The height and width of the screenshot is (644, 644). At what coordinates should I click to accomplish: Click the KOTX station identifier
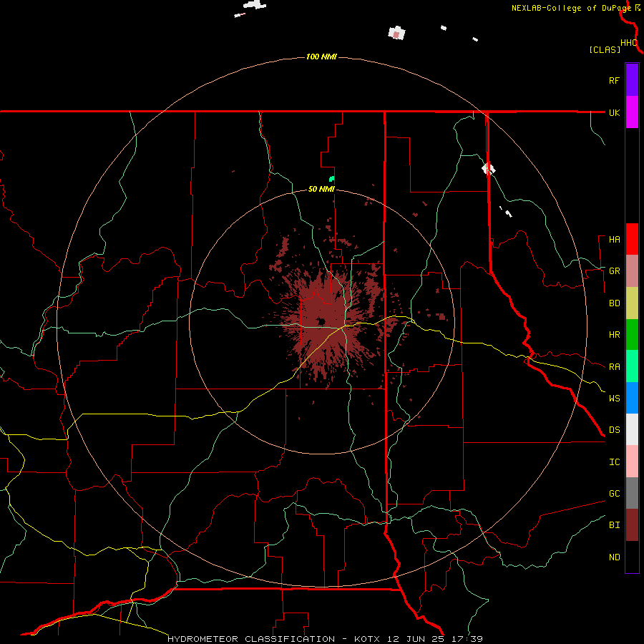coord(367,639)
